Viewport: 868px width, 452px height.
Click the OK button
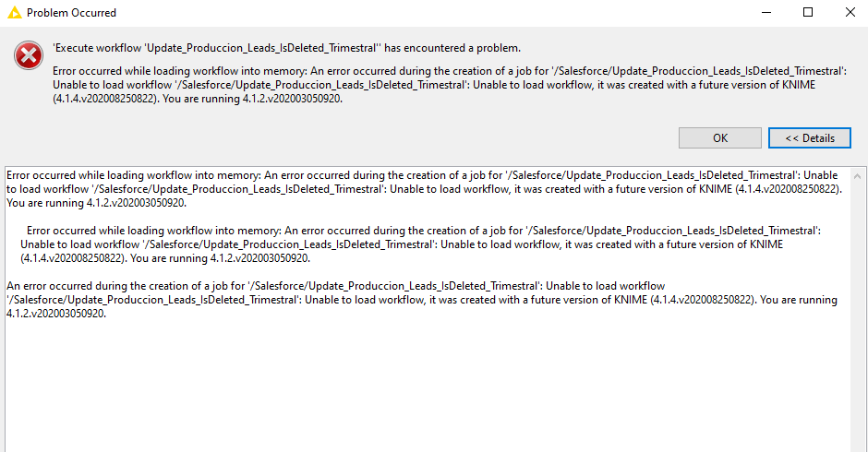pyautogui.click(x=719, y=137)
